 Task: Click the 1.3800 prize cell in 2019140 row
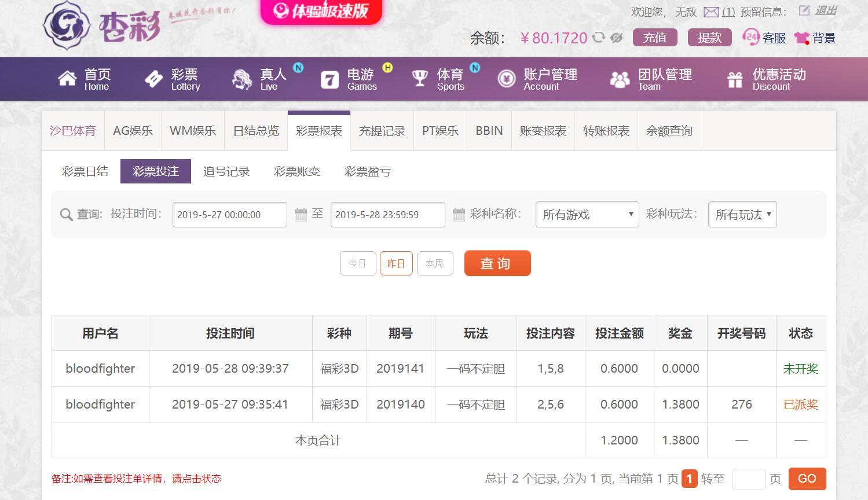click(x=680, y=405)
